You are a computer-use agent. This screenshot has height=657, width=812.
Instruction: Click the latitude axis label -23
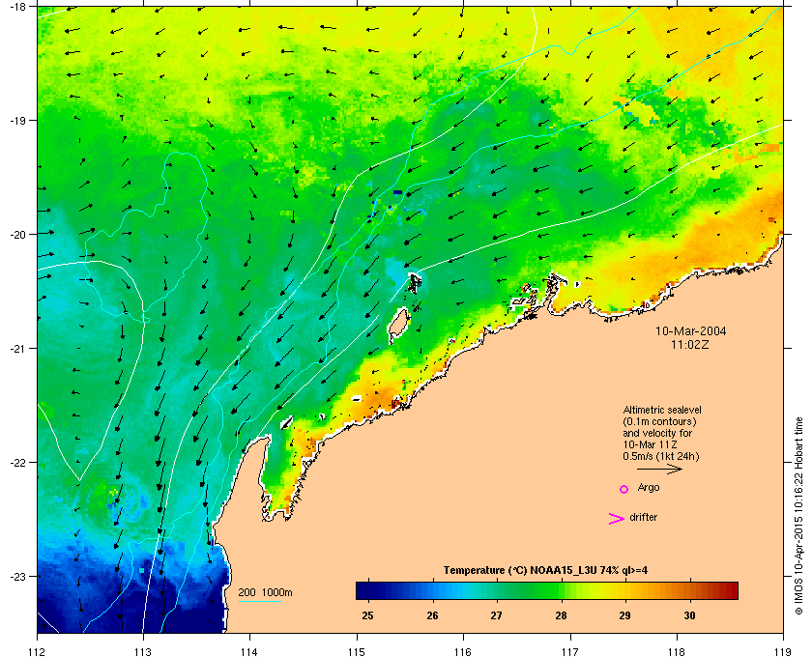[17, 576]
